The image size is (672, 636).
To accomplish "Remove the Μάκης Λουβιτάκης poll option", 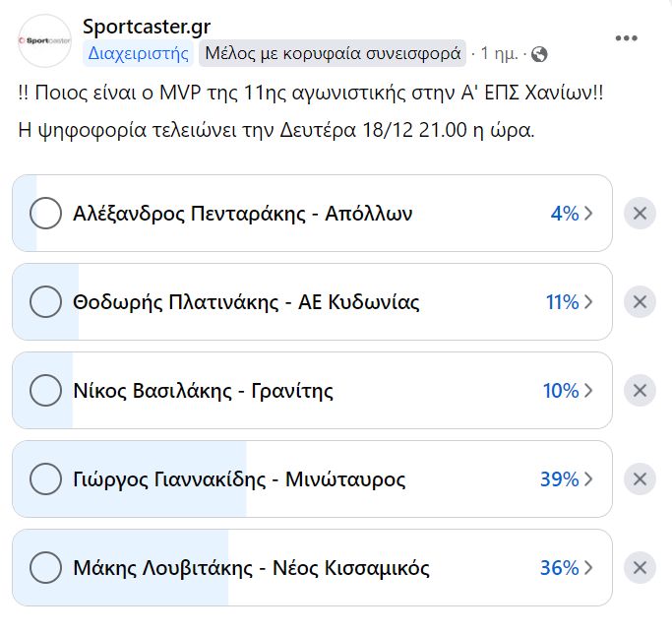I will pos(640,568).
